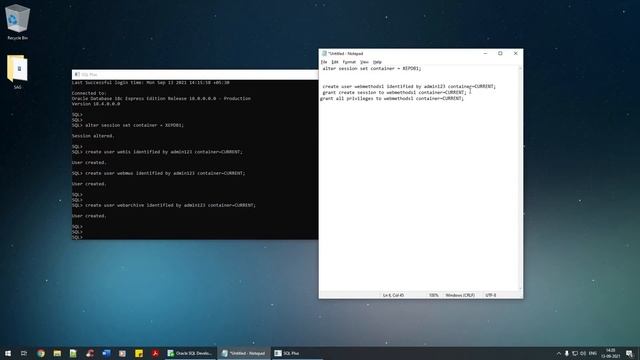Open the red Acrobat Reader taskbar icon

click(155, 353)
